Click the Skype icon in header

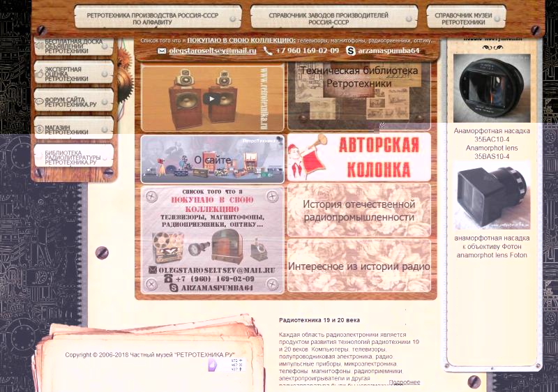pos(351,51)
